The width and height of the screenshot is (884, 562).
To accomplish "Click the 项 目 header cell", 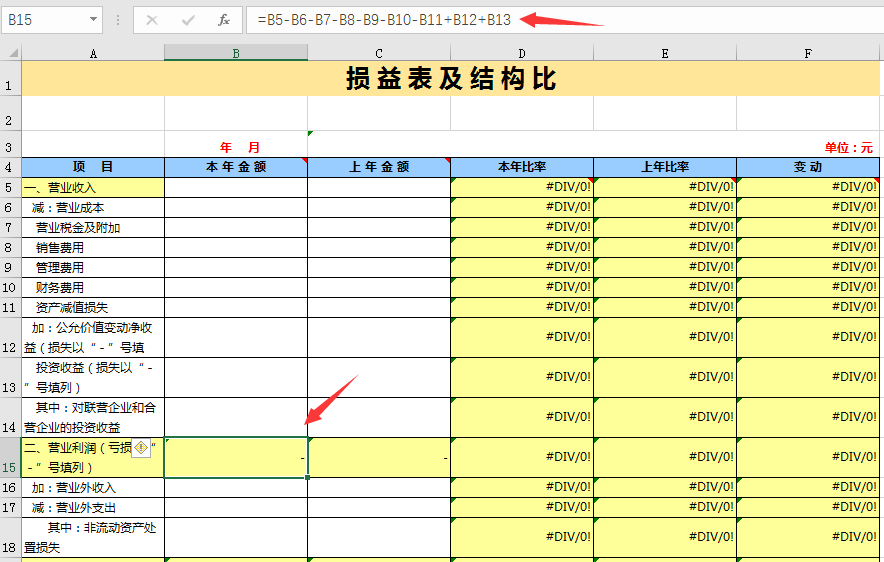I will pyautogui.click(x=93, y=167).
